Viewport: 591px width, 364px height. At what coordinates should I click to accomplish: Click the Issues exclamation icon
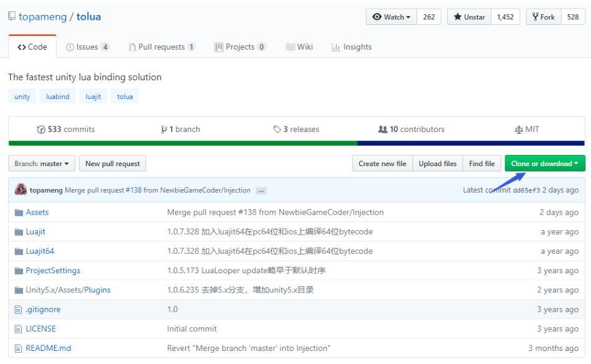coord(70,47)
